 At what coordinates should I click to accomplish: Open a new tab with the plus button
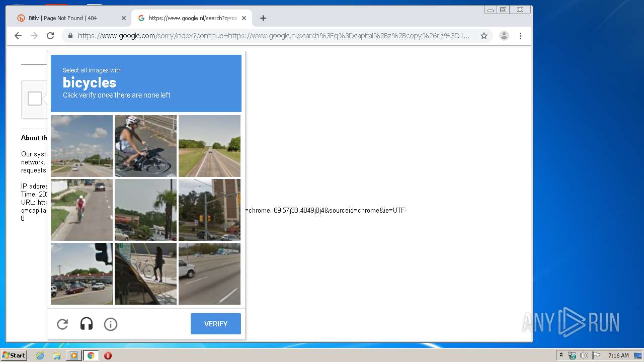tap(263, 18)
